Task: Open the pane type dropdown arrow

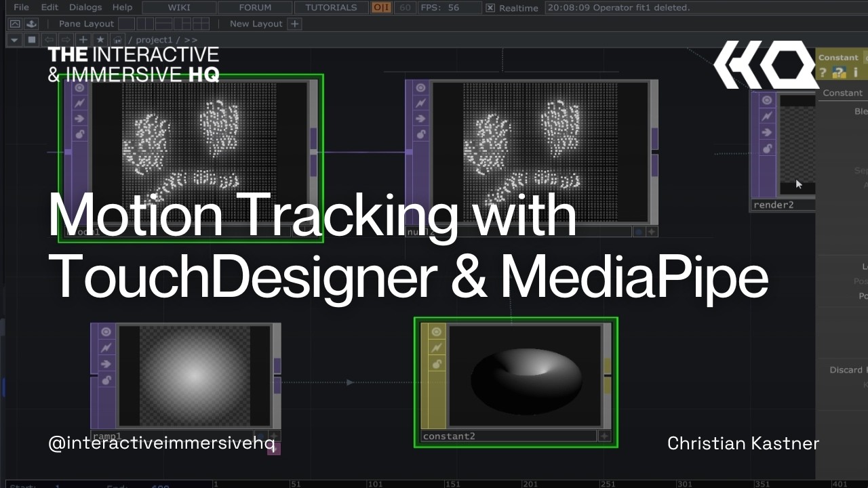Action: pyautogui.click(x=14, y=40)
